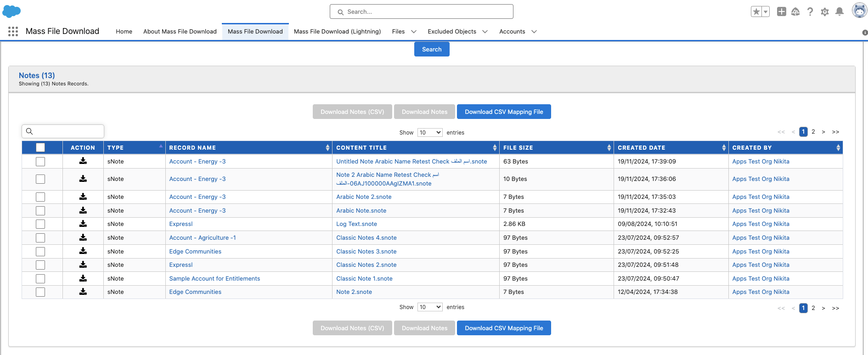Expand the Files tab chevron

(x=414, y=32)
